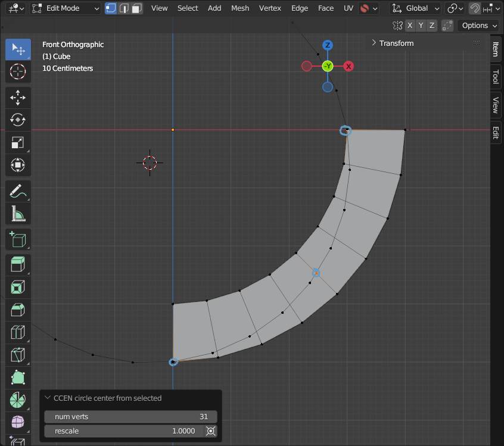Screen dimensions: 504x446
Task: Open the UV menu
Action: [x=349, y=8]
